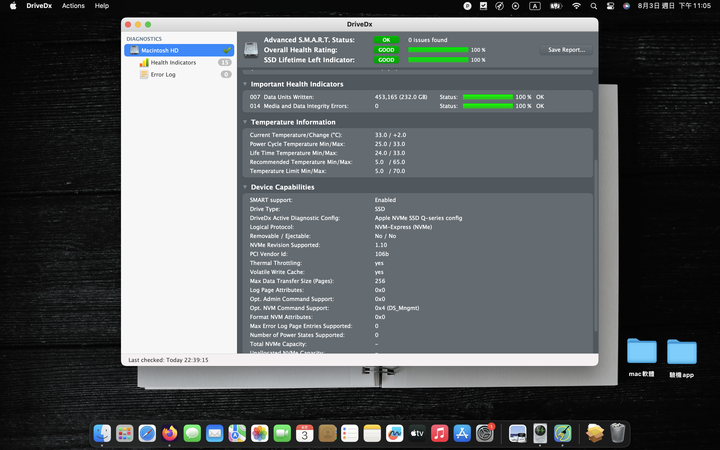720x450 pixels.
Task: Open Photos from the Dock
Action: tap(259, 433)
